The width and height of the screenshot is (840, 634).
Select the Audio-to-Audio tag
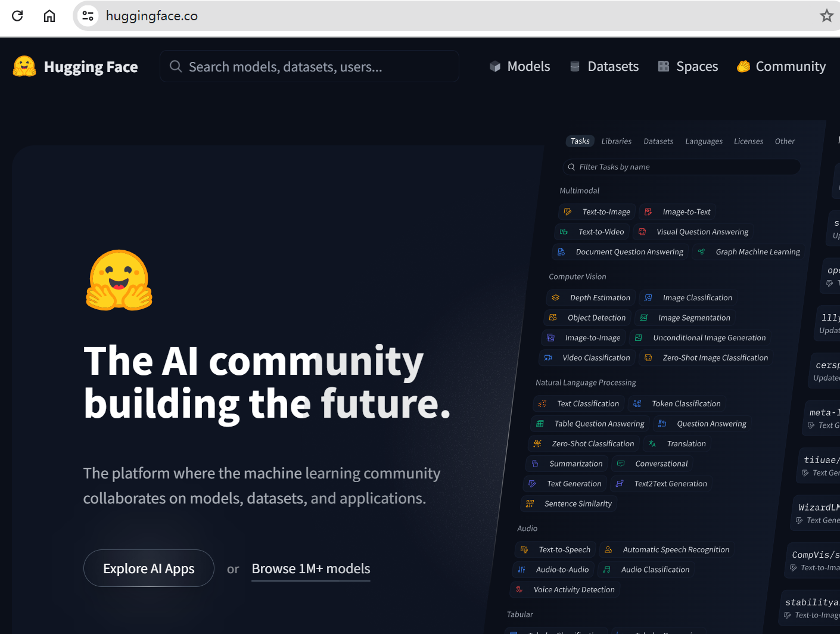coord(553,570)
